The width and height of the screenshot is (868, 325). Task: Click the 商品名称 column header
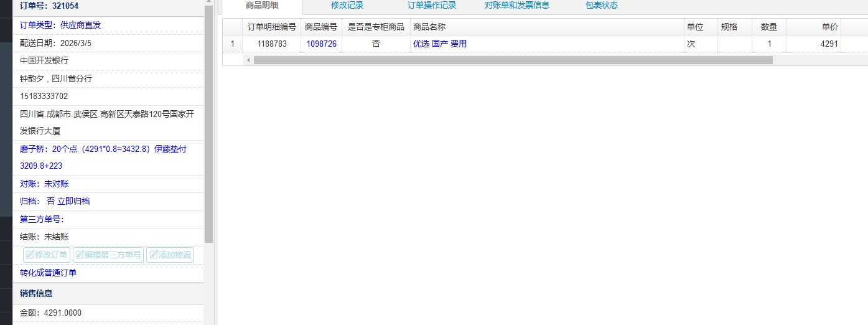pyautogui.click(x=429, y=27)
